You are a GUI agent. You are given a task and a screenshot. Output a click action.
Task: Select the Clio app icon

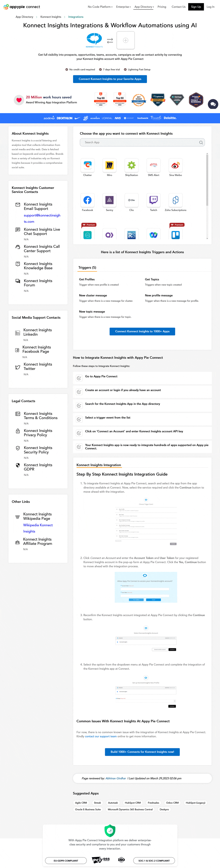tap(131, 200)
